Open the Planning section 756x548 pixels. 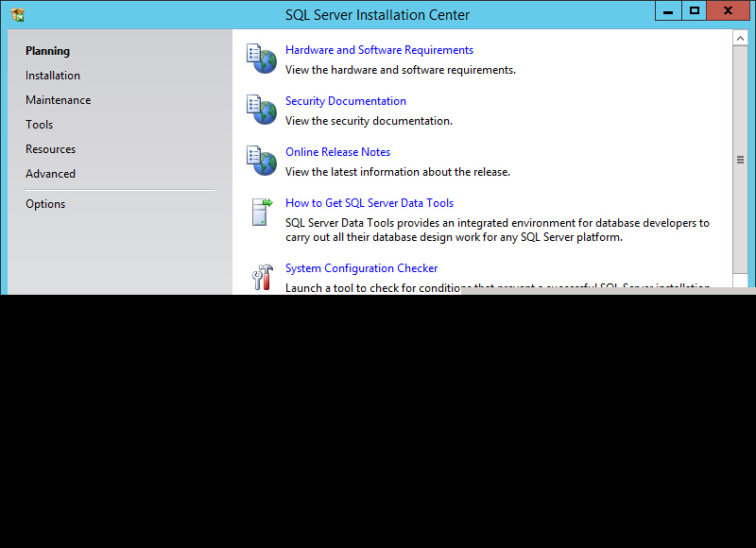[x=48, y=51]
